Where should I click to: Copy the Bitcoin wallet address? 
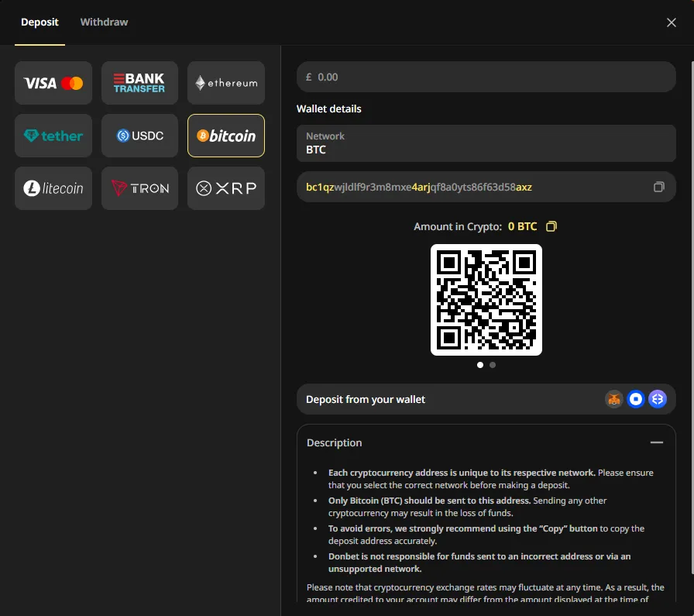(658, 187)
